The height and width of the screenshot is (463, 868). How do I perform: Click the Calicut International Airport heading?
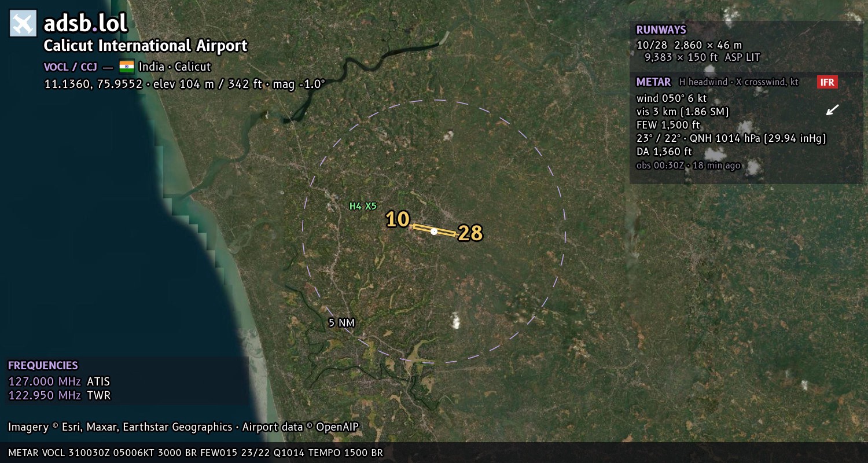pos(146,46)
